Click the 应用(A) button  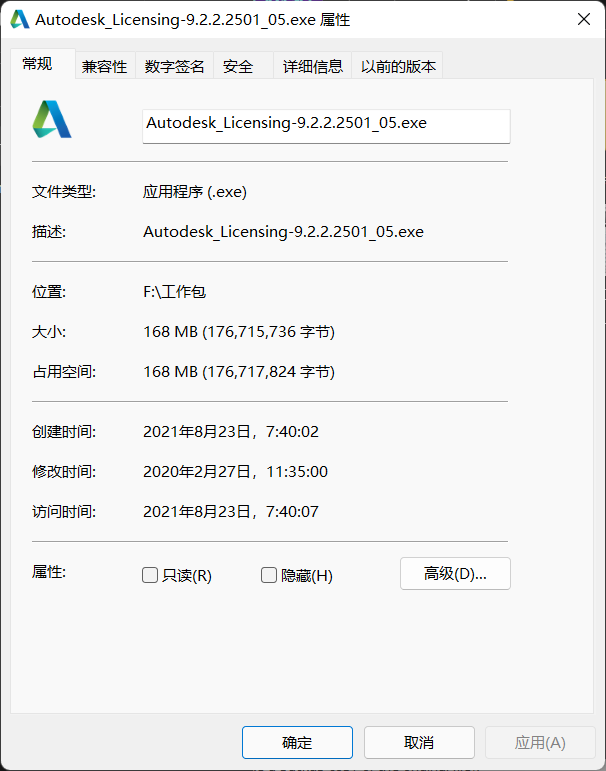pyautogui.click(x=540, y=742)
